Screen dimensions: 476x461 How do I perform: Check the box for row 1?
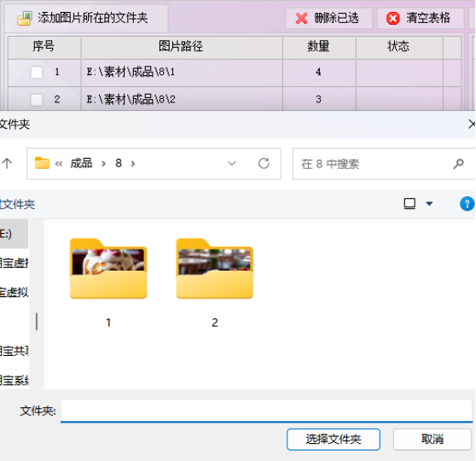click(x=37, y=73)
